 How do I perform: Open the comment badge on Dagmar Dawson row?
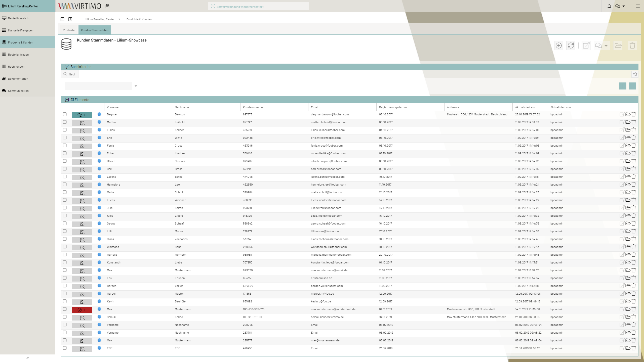click(x=82, y=115)
